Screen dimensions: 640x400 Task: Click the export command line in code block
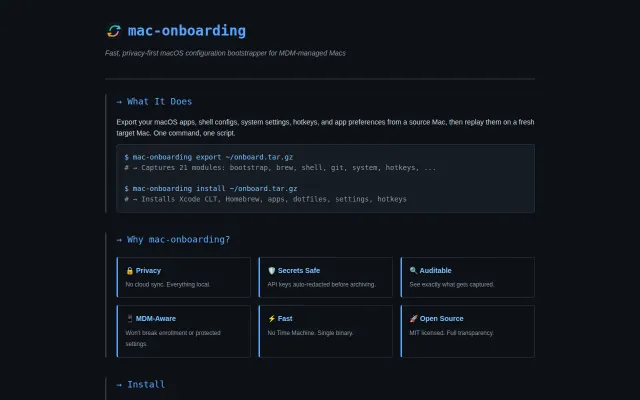(209, 157)
